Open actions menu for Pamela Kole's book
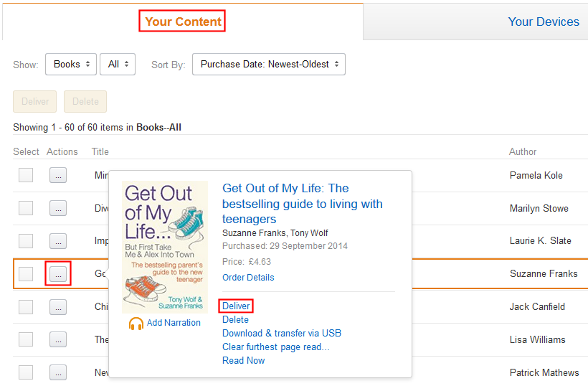588x386 pixels. 58,175
